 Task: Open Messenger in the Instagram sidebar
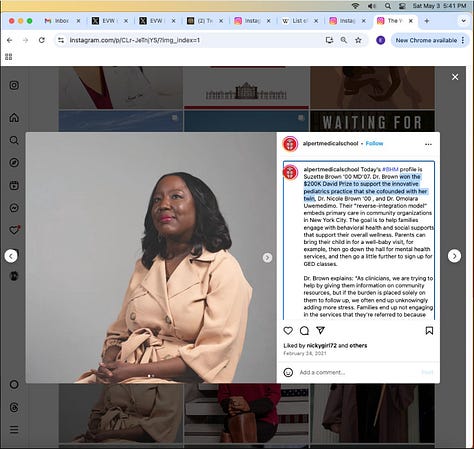click(14, 208)
